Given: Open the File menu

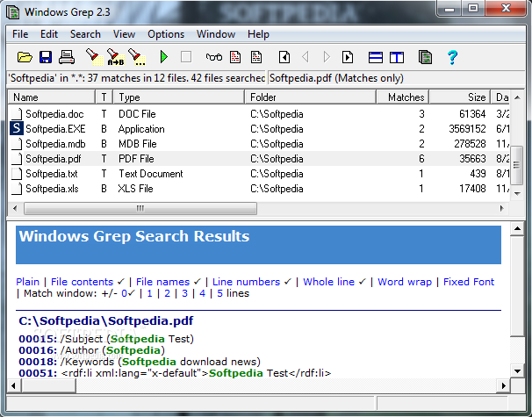Looking at the screenshot, I should (20, 34).
